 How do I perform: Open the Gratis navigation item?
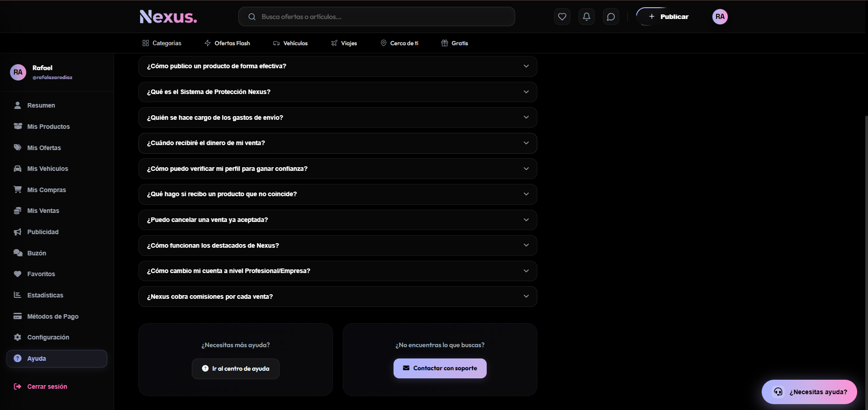tap(455, 43)
